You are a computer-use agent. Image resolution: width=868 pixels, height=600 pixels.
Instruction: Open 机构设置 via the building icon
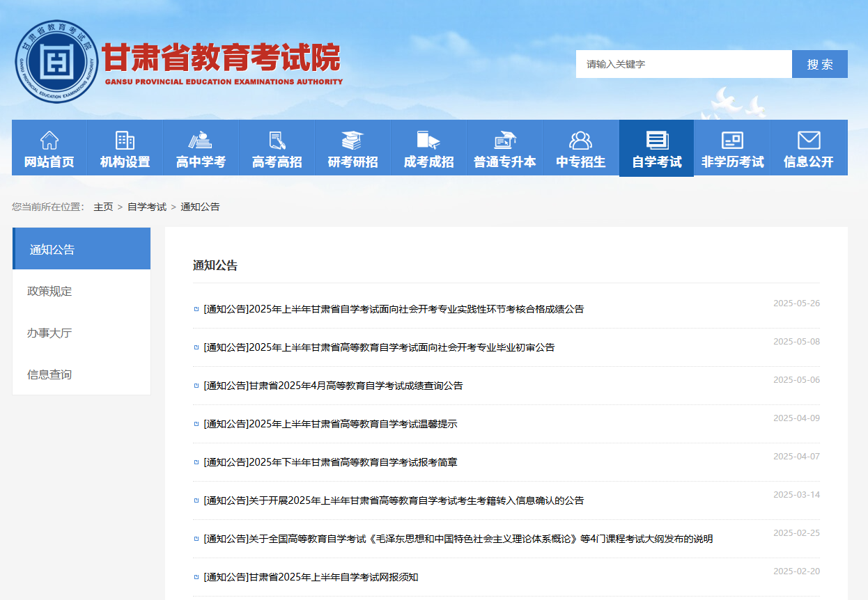click(125, 140)
